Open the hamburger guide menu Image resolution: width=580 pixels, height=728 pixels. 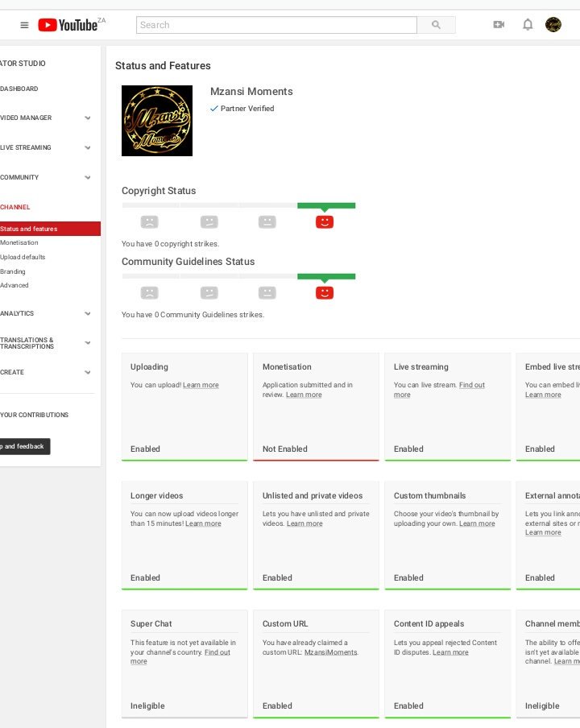pos(25,25)
